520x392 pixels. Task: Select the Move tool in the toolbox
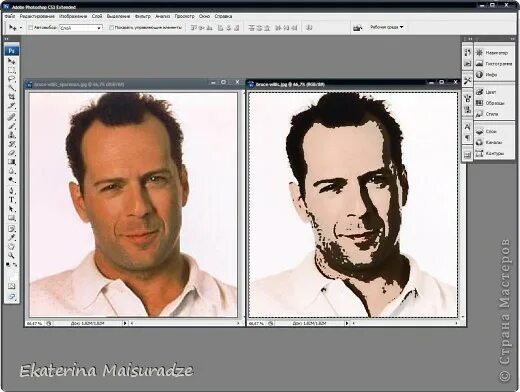pyautogui.click(x=12, y=61)
